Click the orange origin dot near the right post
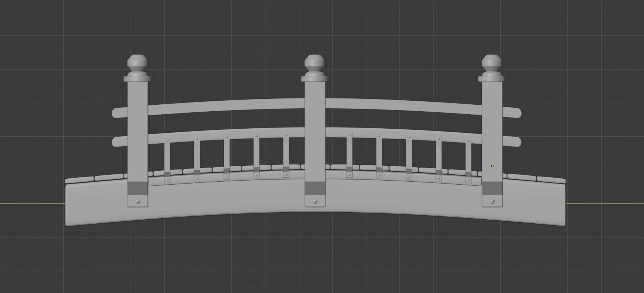This screenshot has height=293, width=644. [x=492, y=166]
